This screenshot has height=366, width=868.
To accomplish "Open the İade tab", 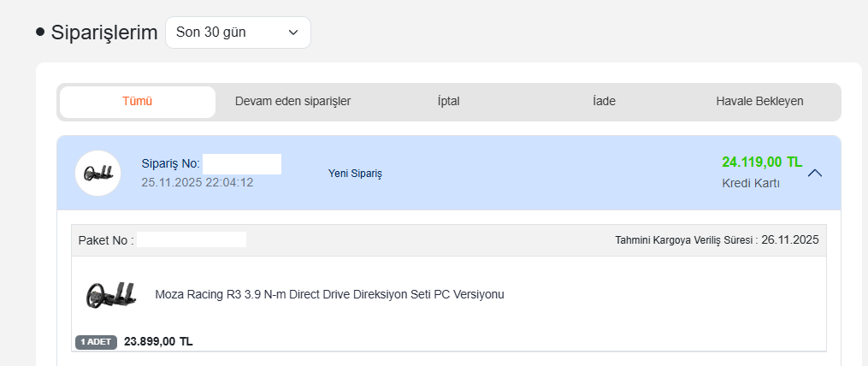I will pos(604,102).
